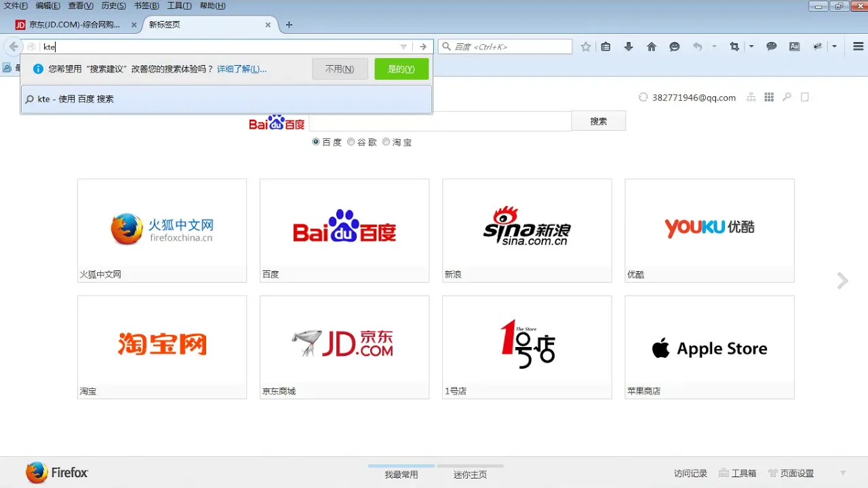The image size is (868, 488).
Task: Close the 京东(JD.COM) tab
Action: tap(134, 24)
